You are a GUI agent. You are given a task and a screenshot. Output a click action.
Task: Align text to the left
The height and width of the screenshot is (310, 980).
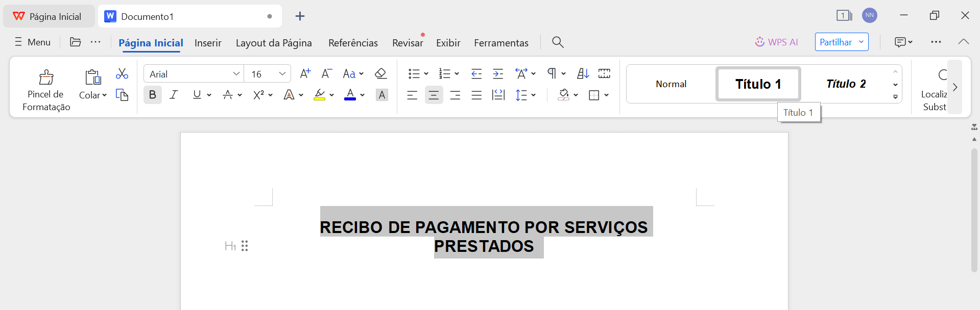(412, 95)
